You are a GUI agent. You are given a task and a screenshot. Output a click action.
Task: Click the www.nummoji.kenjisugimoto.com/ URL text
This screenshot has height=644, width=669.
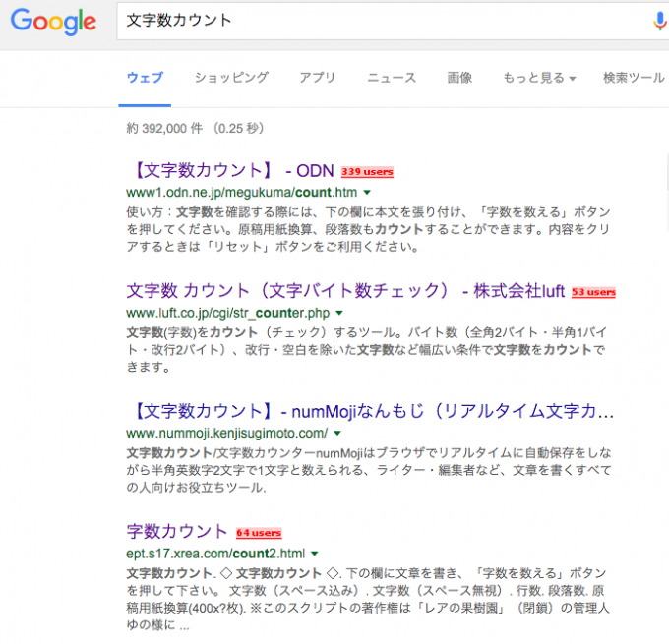pyautogui.click(x=227, y=433)
